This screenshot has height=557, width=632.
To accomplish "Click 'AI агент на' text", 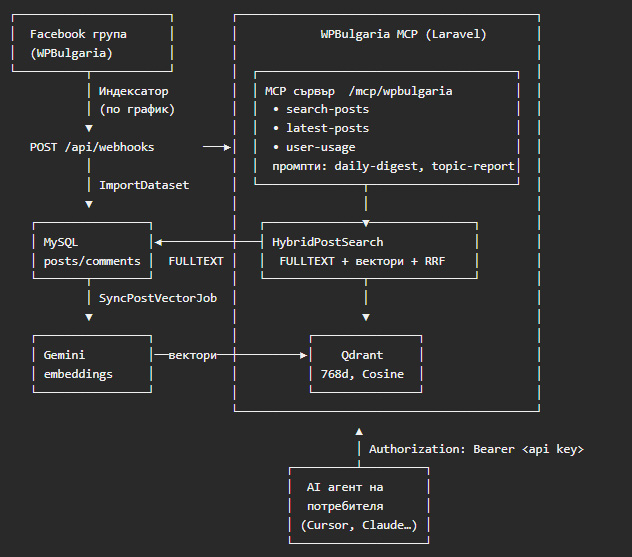I will coord(345,487).
